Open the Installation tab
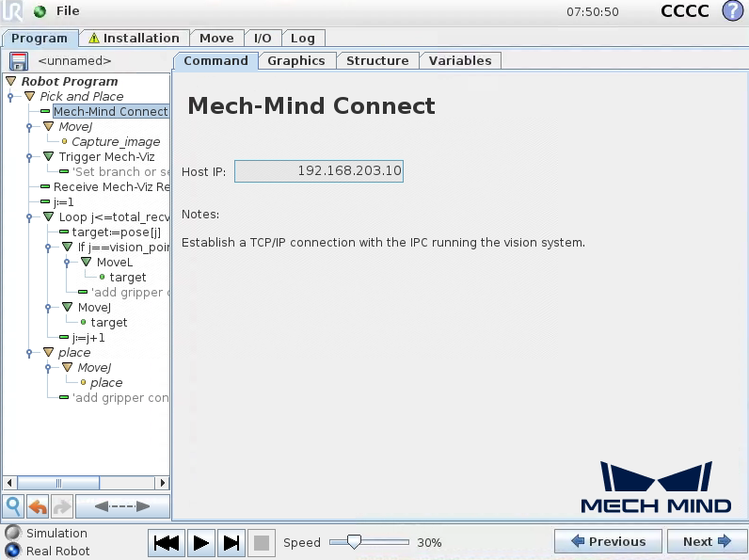 [x=135, y=39]
